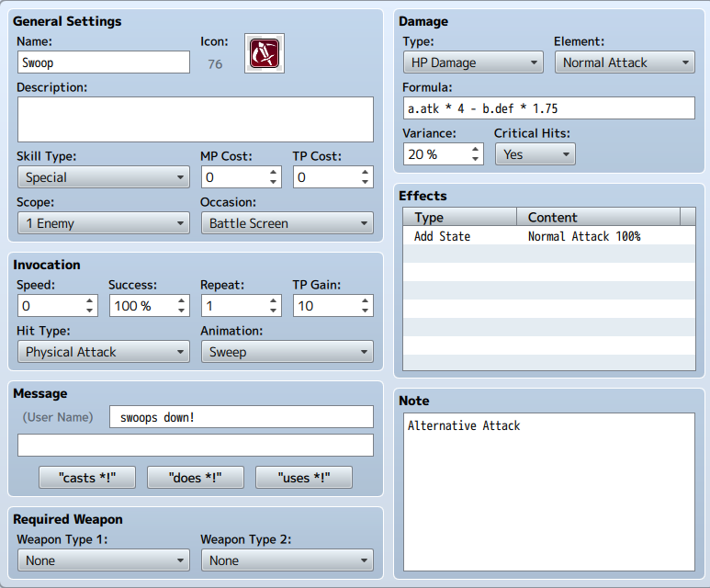Open the Animation dropdown showing Sweep
This screenshot has width=710, height=588.
287,352
